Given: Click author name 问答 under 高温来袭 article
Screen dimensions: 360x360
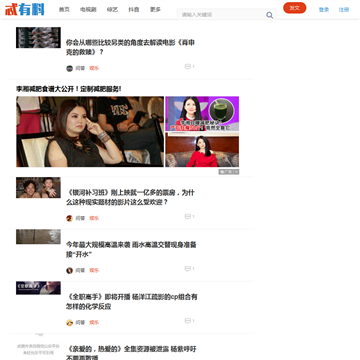Looking at the screenshot, I should [80, 270].
